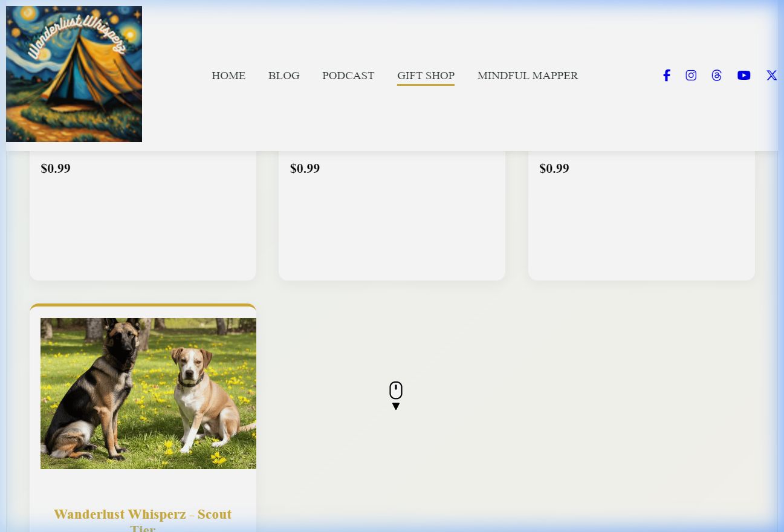Click the mouse scroll-down indicator icon
The height and width of the screenshot is (532, 784).
(396, 395)
